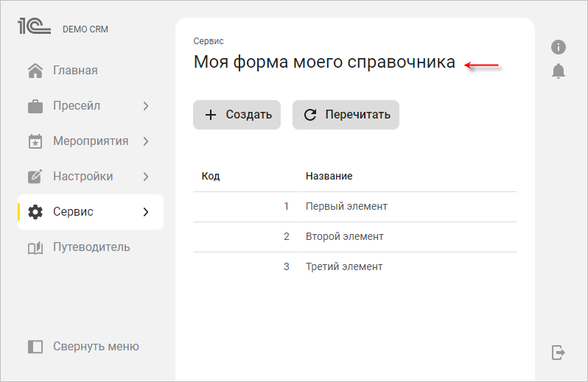The height and width of the screenshot is (382, 588).
Task: Click the refresh icon in Перечитать
Action: (310, 115)
